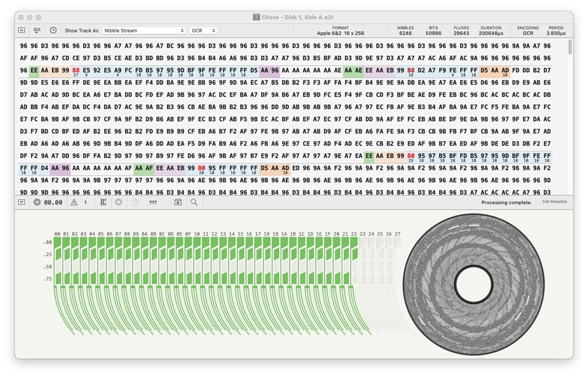The image size is (588, 377).
Task: Select the 'Processing complete.' status text
Action: pos(507,203)
